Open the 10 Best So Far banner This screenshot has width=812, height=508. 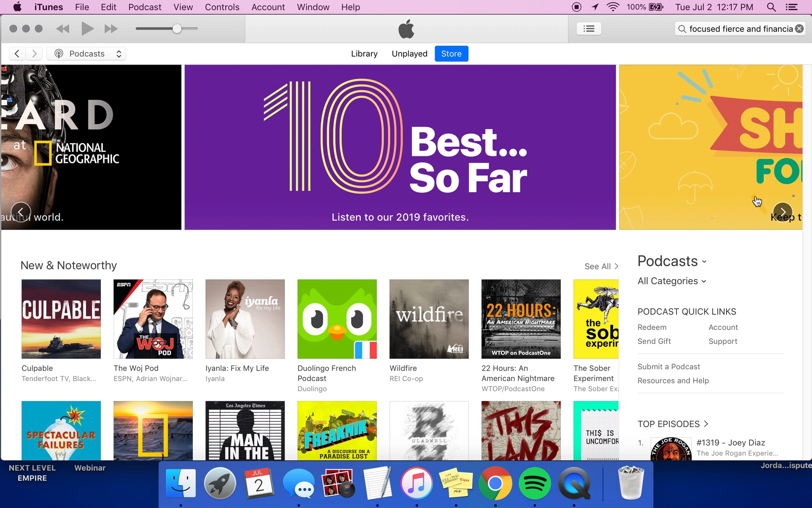[x=400, y=147]
